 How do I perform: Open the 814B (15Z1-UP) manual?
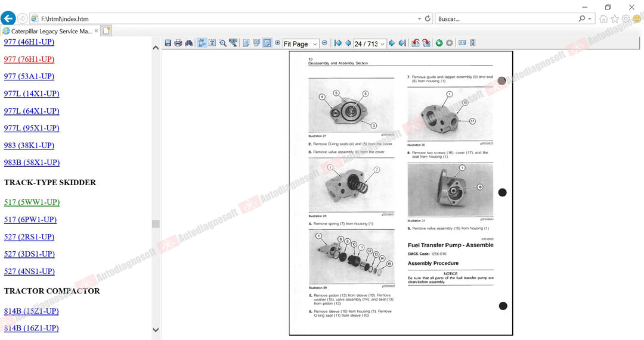coord(31,311)
